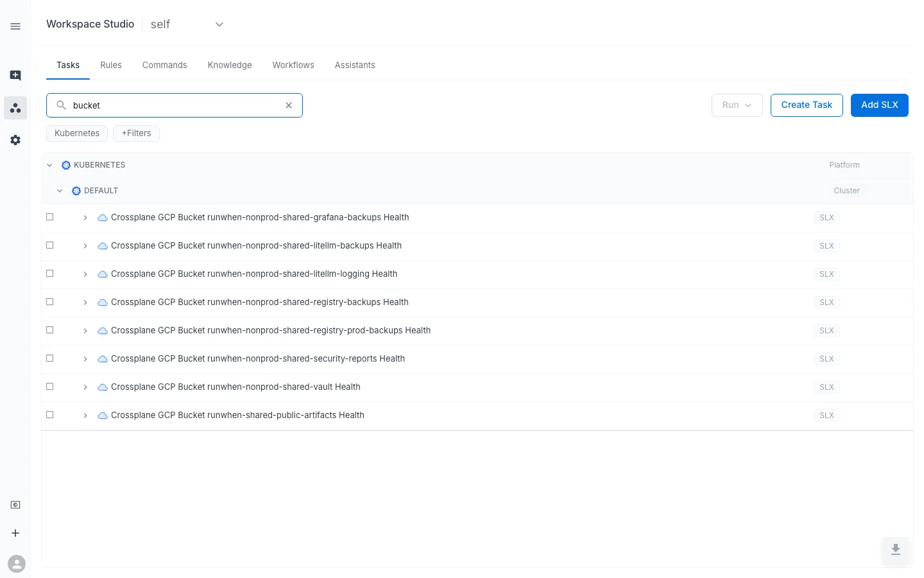Viewport: 924px width, 578px height.
Task: Switch to the Workflows tab
Action: (x=293, y=65)
